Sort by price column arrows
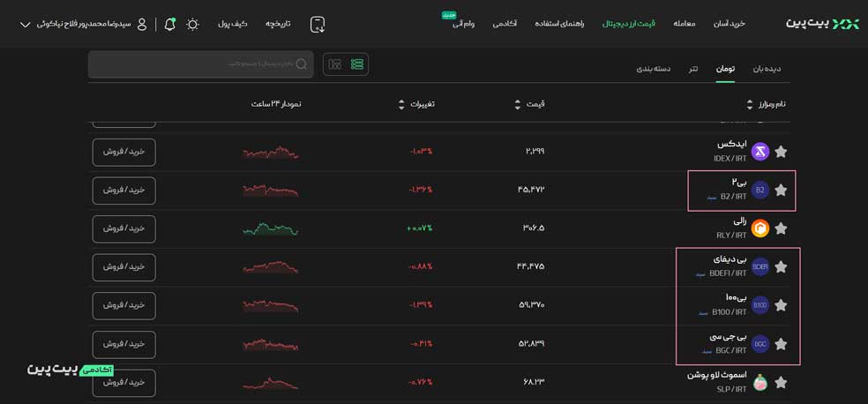868x404 pixels. tap(518, 104)
